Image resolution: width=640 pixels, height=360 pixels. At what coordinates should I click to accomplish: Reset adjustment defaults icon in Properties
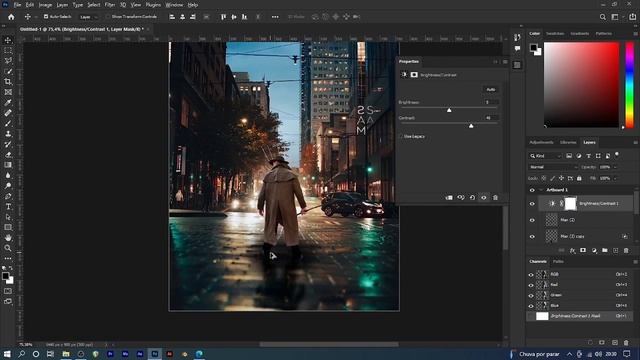pos(472,198)
